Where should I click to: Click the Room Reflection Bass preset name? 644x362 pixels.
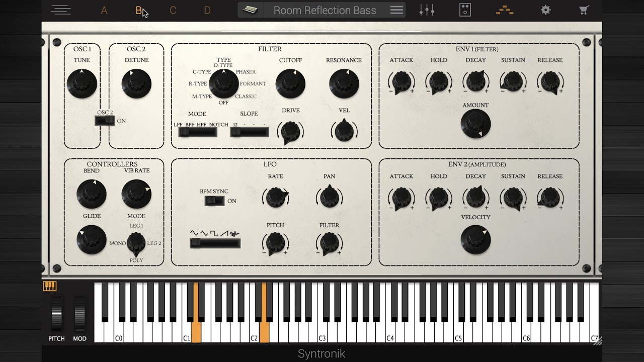pyautogui.click(x=325, y=10)
